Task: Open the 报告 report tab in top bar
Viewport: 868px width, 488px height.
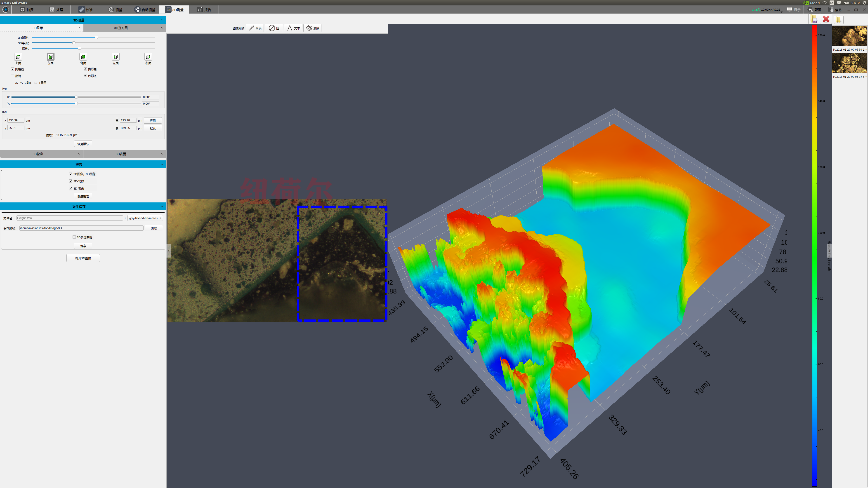Action: pyautogui.click(x=204, y=10)
